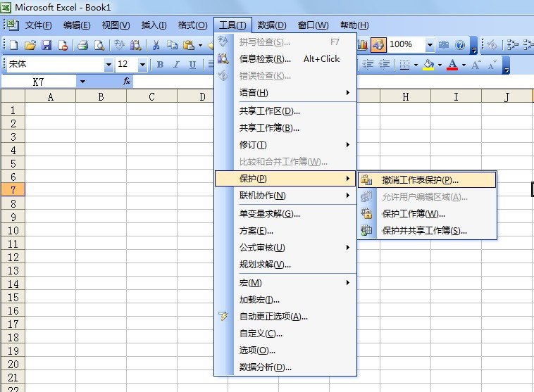
Task: Choose 撤消工作表保护(P) in submenu
Action: tap(427, 179)
